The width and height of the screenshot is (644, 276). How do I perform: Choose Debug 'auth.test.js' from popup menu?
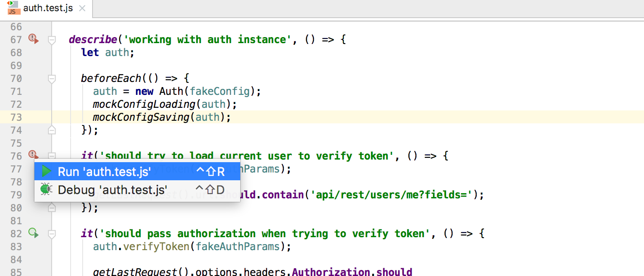click(x=112, y=189)
